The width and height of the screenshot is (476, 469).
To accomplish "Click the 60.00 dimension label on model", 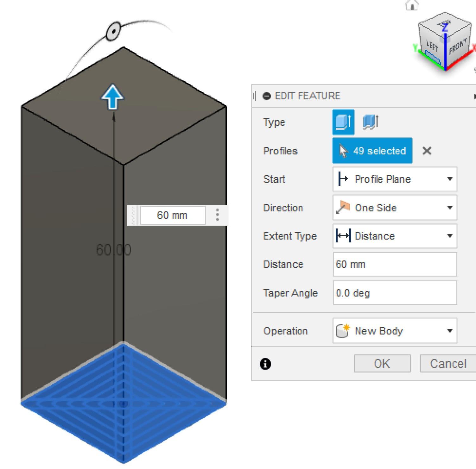I will pyautogui.click(x=113, y=250).
